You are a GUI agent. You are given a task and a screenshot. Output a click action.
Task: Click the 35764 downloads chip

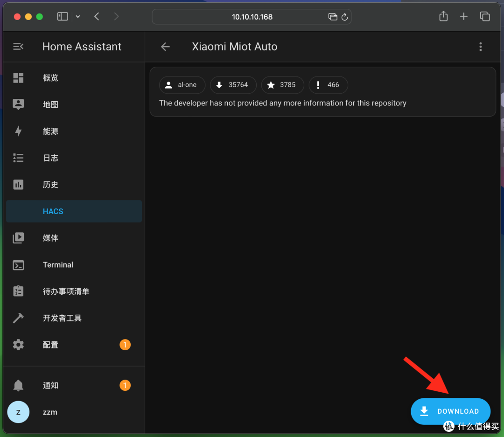click(233, 85)
